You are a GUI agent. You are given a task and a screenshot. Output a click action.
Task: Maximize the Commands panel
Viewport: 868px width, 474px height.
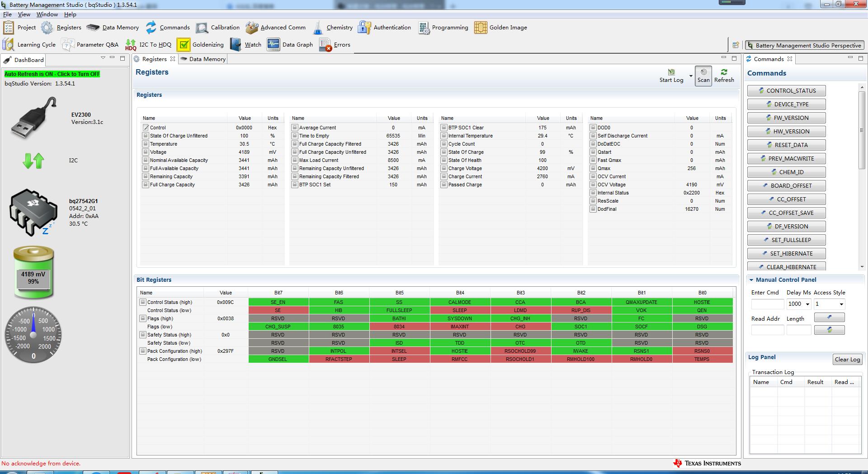[861, 58]
